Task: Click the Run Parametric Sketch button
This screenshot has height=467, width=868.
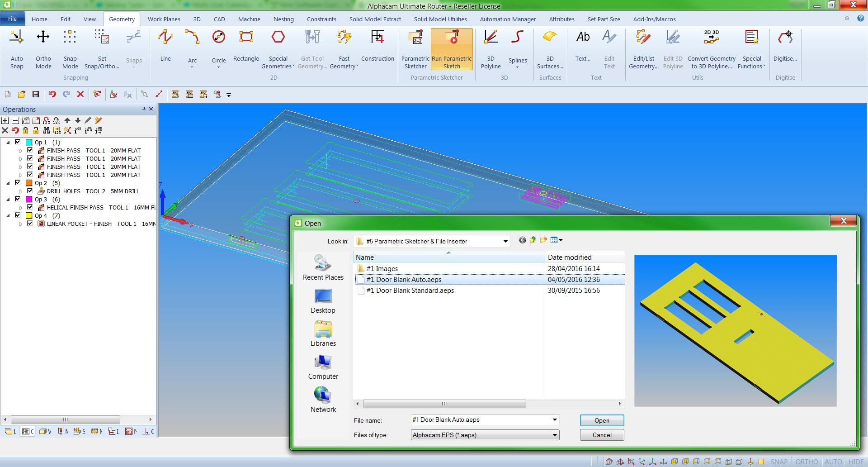Action: 452,49
